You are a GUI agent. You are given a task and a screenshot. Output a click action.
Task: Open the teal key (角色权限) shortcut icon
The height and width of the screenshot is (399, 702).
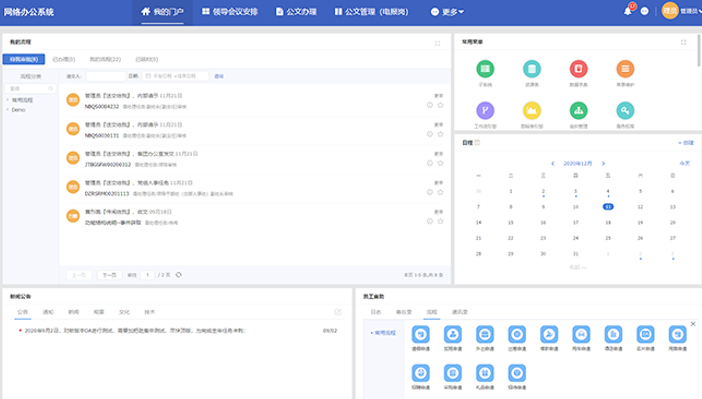pyautogui.click(x=625, y=111)
